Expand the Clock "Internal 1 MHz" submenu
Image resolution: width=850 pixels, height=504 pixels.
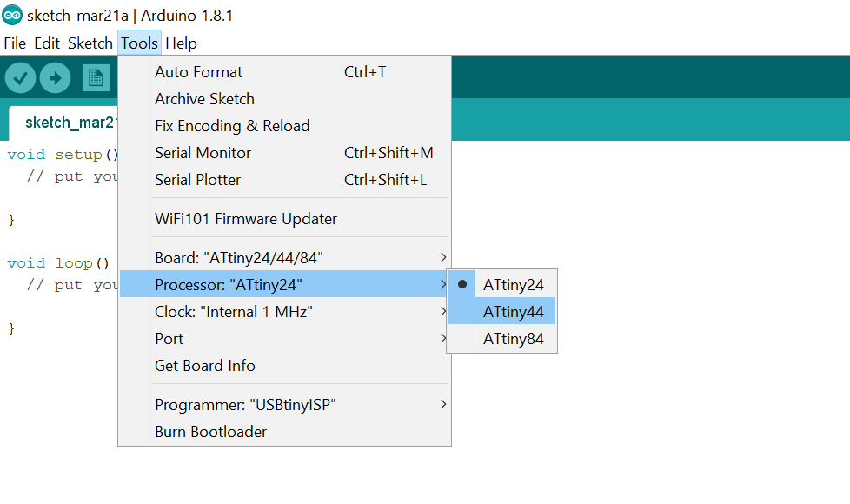284,312
